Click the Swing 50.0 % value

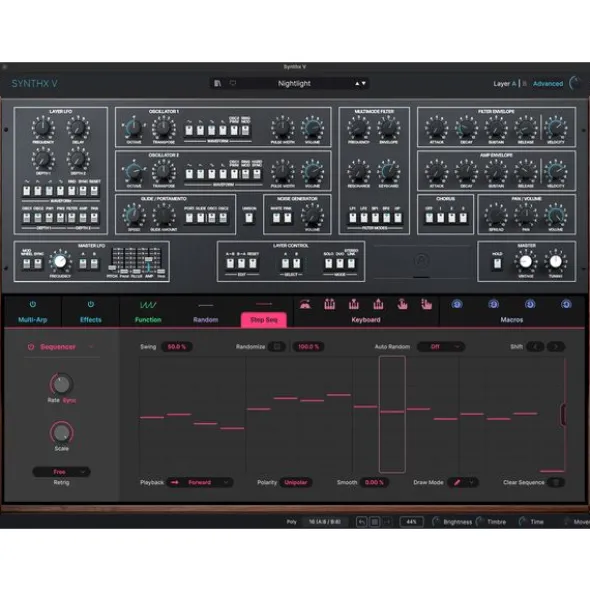(x=177, y=347)
